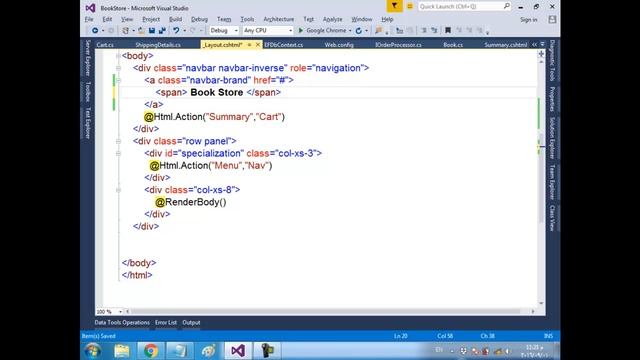Click the Save All toolbar icon
Screen dimensions: 640x360
(162, 31)
